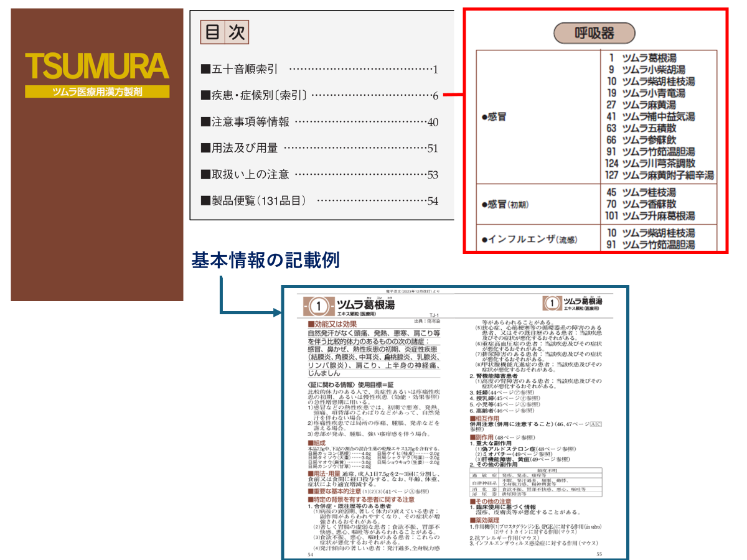Click the 目次 heading box
747x560 pixels.
click(x=225, y=32)
